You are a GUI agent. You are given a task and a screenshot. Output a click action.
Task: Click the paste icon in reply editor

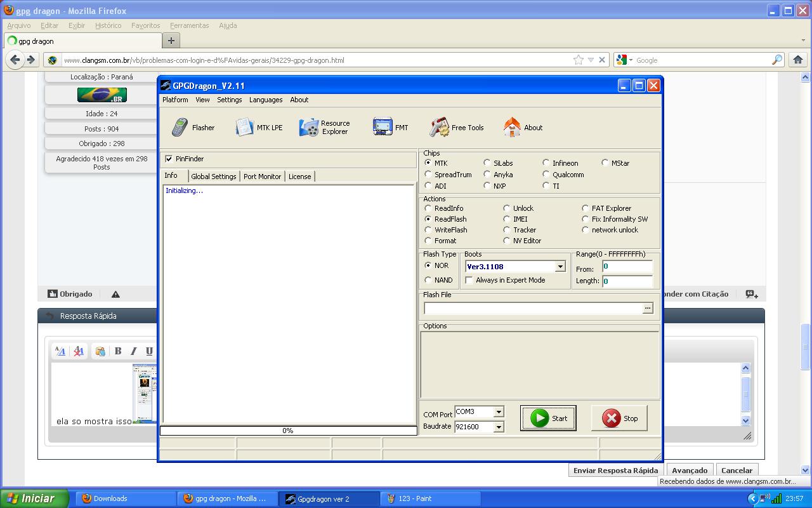point(100,351)
